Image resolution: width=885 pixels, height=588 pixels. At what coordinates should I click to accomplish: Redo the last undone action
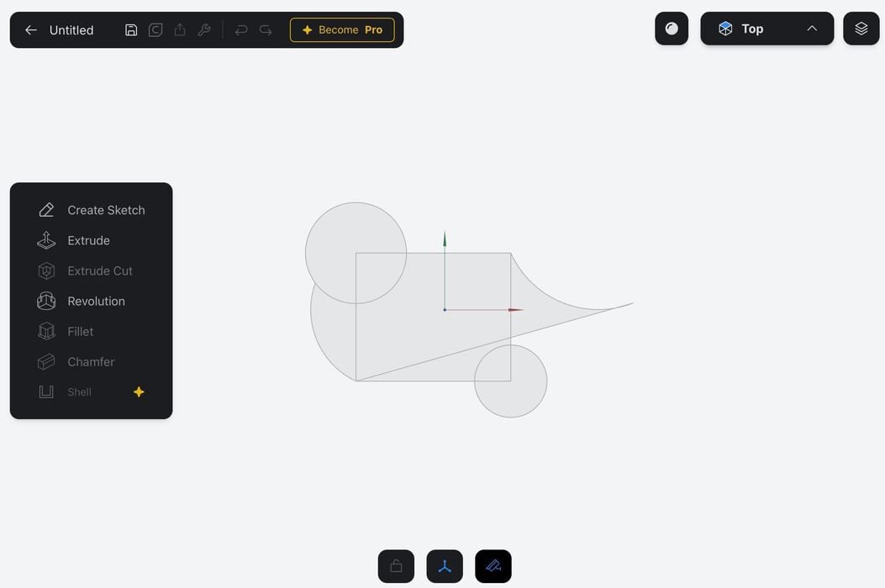click(x=266, y=30)
